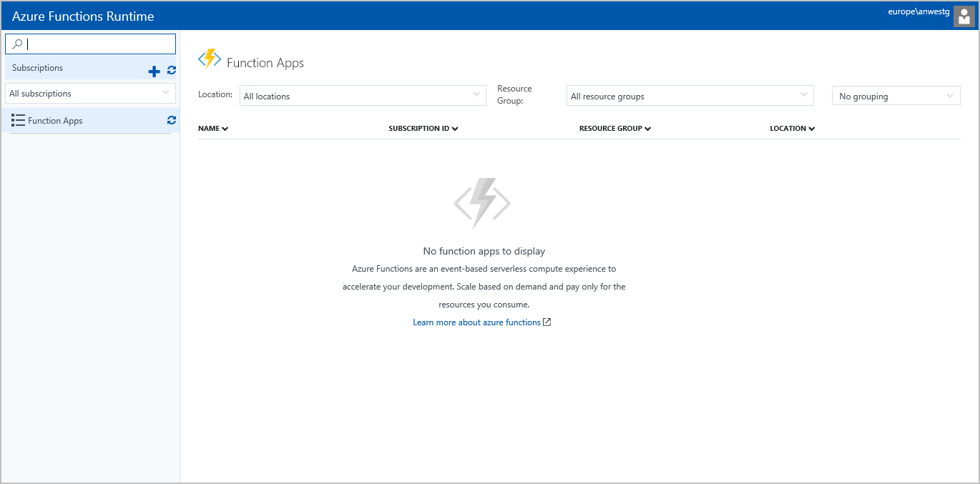Focus the sidebar search input field
980x484 pixels.
coord(90,44)
